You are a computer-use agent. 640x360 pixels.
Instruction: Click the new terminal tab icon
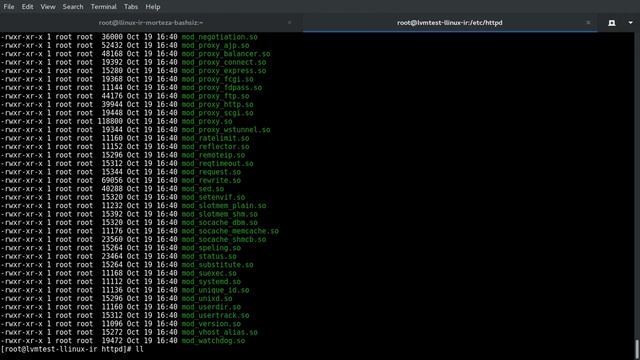[x=611, y=23]
